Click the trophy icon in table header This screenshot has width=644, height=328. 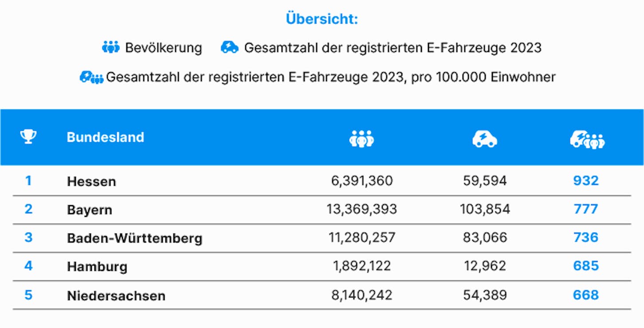click(x=28, y=137)
